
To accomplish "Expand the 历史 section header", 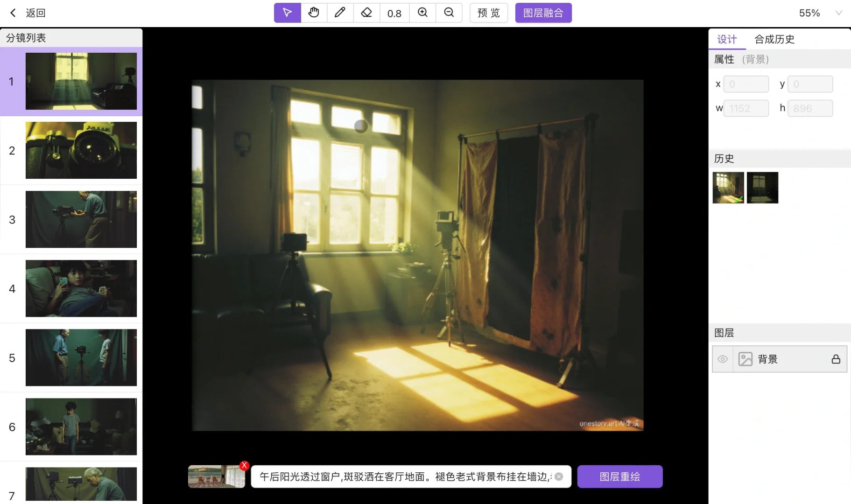I will [724, 159].
